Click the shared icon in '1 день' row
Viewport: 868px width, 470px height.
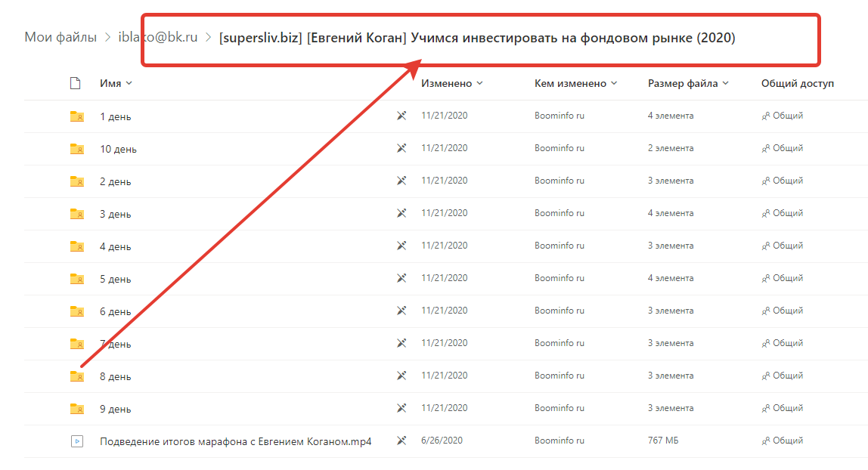pos(766,116)
